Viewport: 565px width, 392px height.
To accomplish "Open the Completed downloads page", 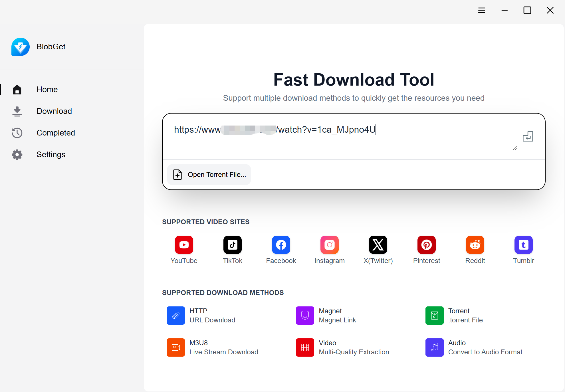I will [56, 133].
